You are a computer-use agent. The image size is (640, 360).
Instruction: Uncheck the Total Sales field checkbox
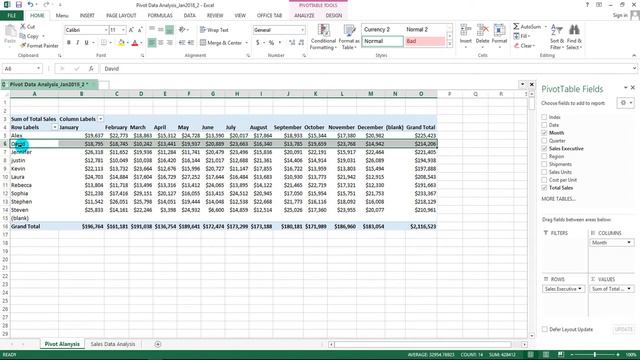544,188
